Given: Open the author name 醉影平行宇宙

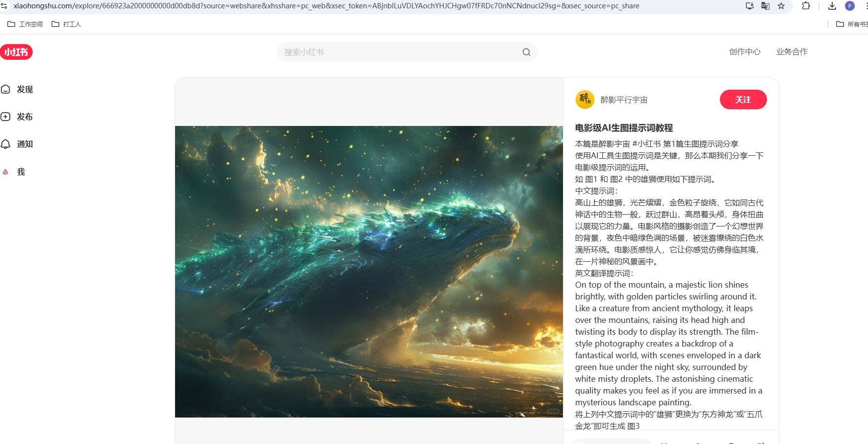Looking at the screenshot, I should coord(624,100).
